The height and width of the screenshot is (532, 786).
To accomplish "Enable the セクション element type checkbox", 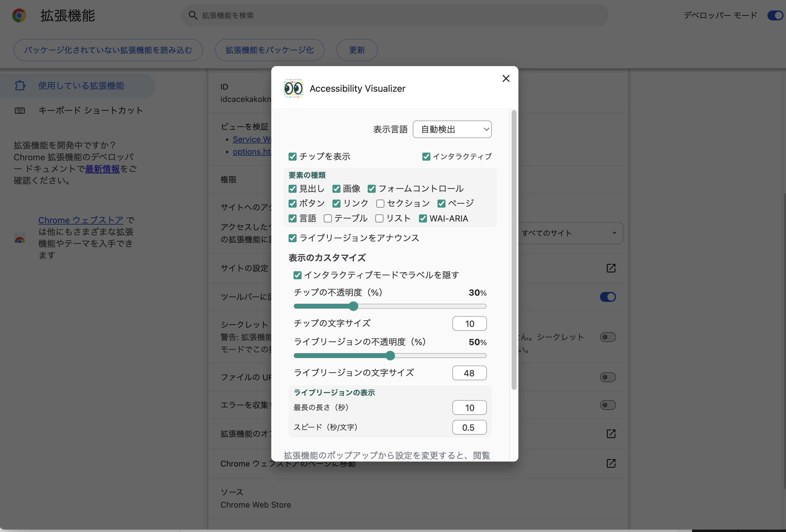I will [380, 204].
